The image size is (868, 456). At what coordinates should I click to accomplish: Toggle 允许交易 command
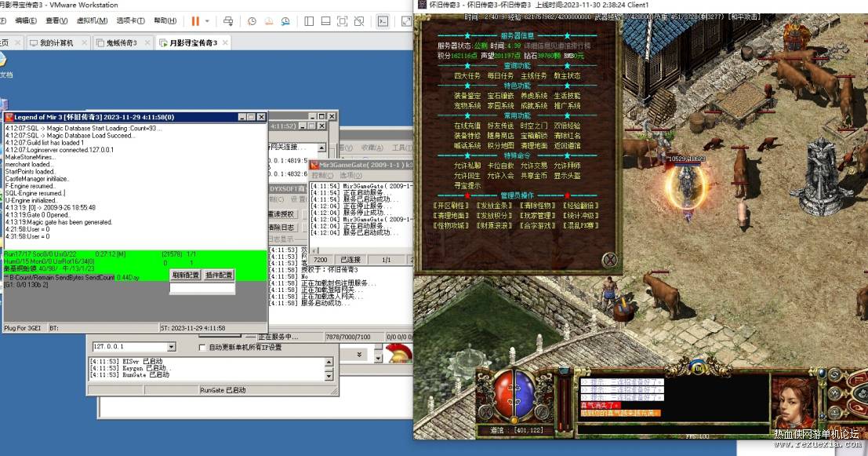pyautogui.click(x=534, y=166)
